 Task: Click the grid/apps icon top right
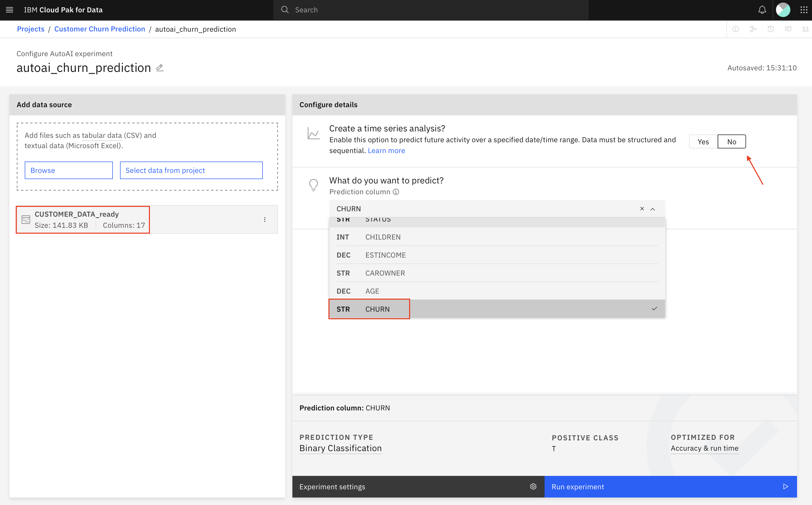click(805, 10)
